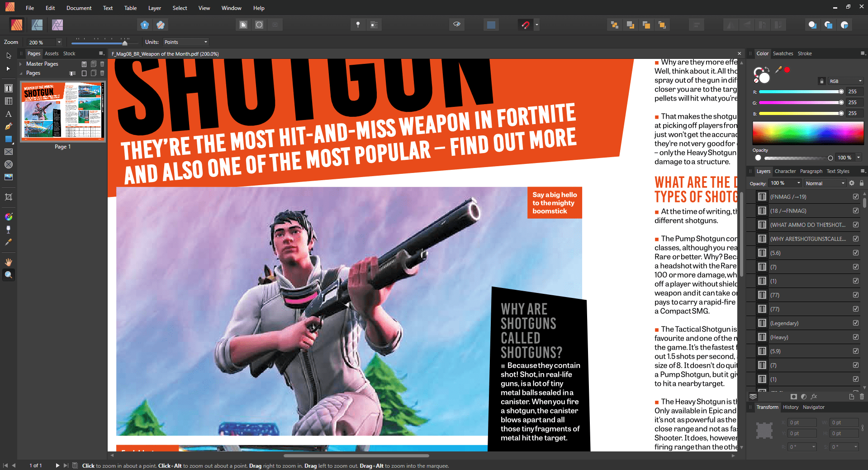Select the Zoom magnifier tool
This screenshot has height=470, width=868.
click(x=9, y=275)
